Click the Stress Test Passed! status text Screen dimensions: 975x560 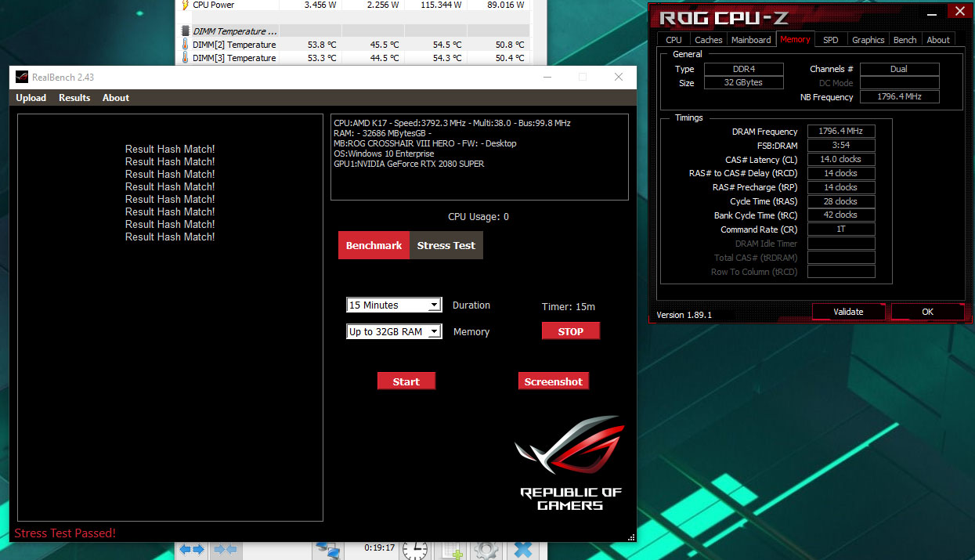click(x=65, y=533)
